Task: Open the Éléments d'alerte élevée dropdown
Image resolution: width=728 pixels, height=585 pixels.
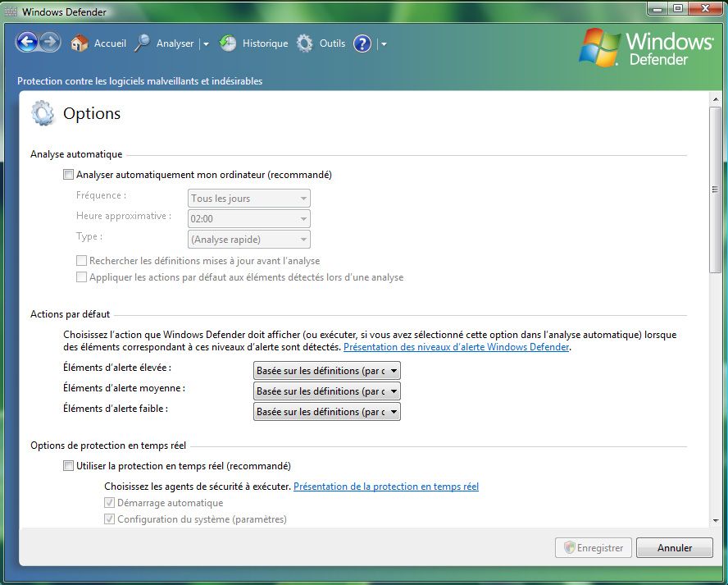Action: point(327,371)
